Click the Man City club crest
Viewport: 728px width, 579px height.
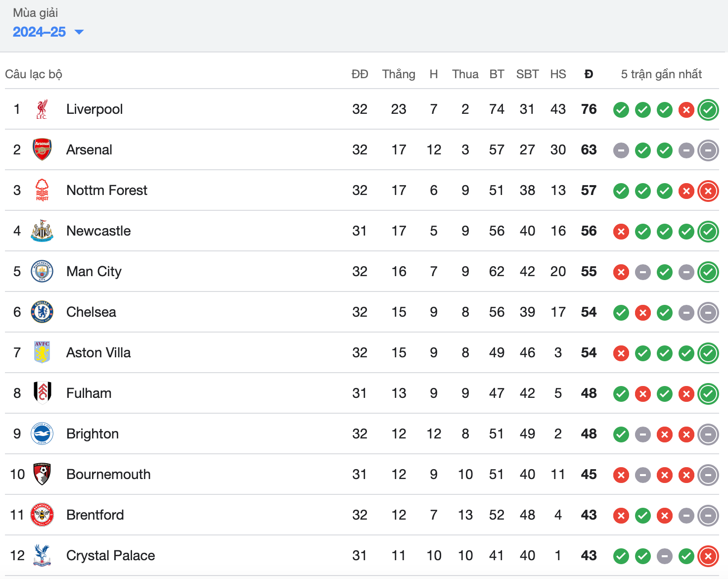pyautogui.click(x=42, y=272)
